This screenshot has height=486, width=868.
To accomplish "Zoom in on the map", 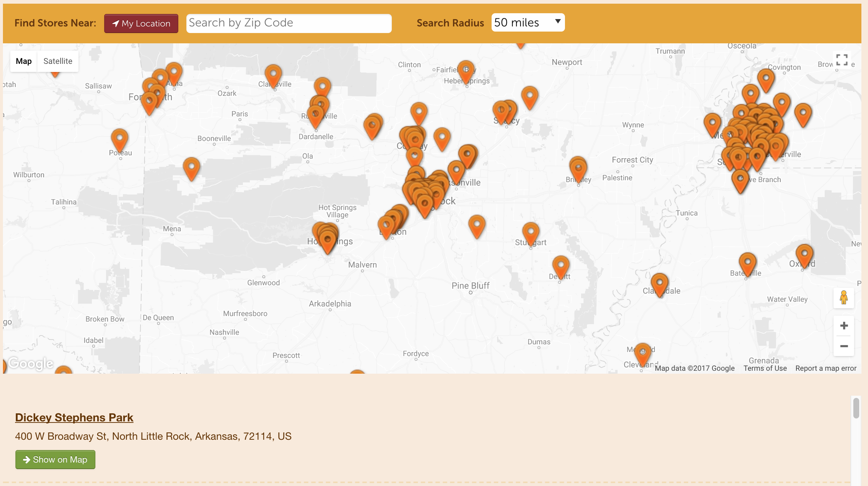I will click(x=844, y=326).
